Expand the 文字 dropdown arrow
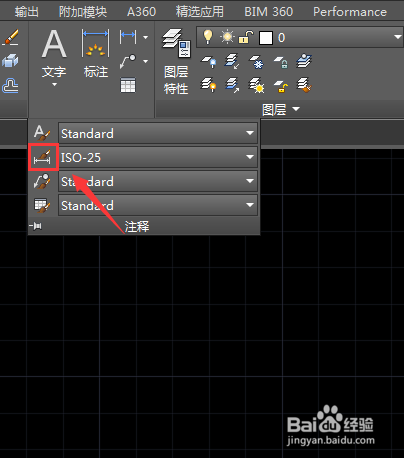The height and width of the screenshot is (458, 404). 54,85
